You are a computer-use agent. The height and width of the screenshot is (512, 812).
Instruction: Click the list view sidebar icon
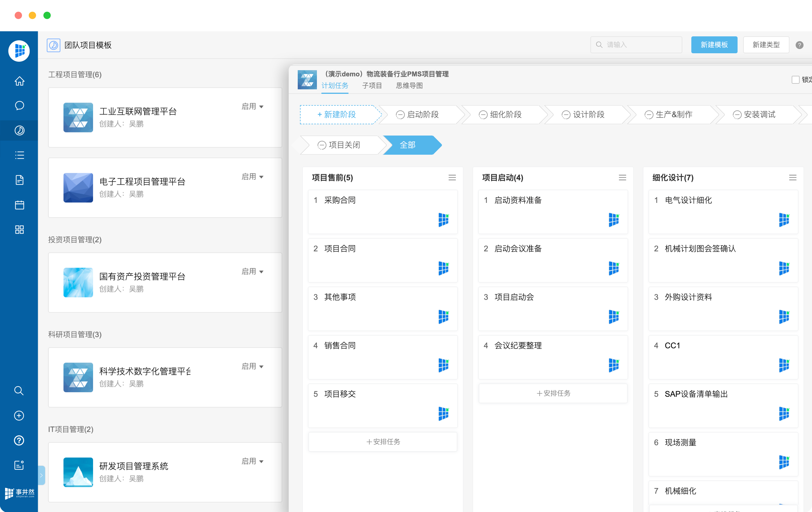(19, 155)
